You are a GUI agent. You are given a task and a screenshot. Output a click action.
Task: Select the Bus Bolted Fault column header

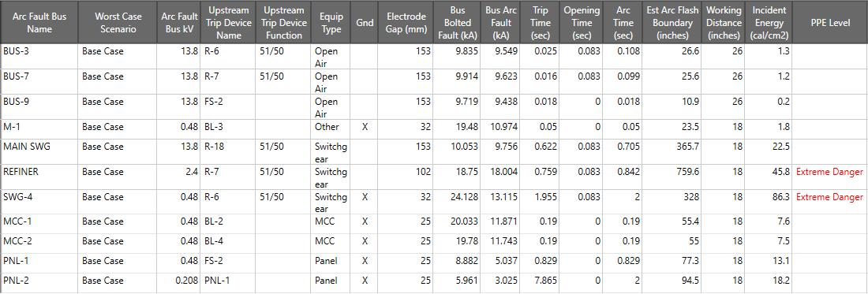[457, 23]
